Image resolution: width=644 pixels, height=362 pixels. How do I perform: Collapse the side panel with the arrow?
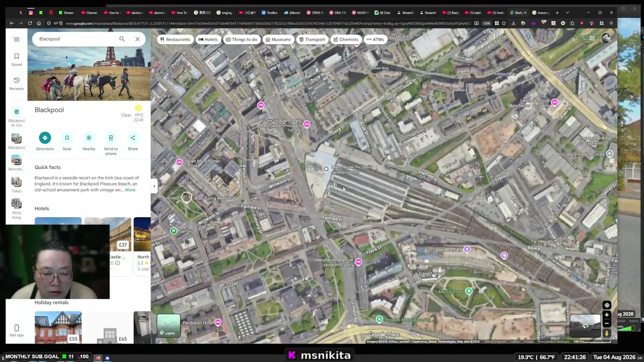pyautogui.click(x=154, y=186)
